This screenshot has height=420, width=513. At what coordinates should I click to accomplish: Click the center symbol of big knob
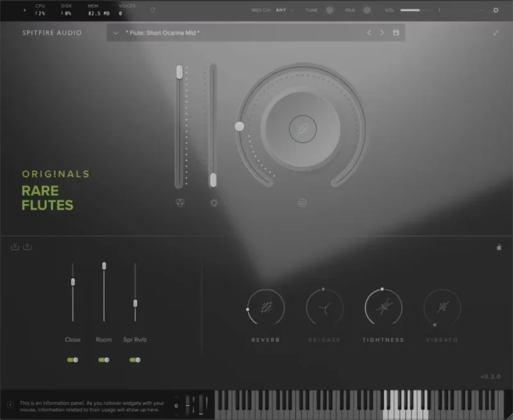pos(303,129)
